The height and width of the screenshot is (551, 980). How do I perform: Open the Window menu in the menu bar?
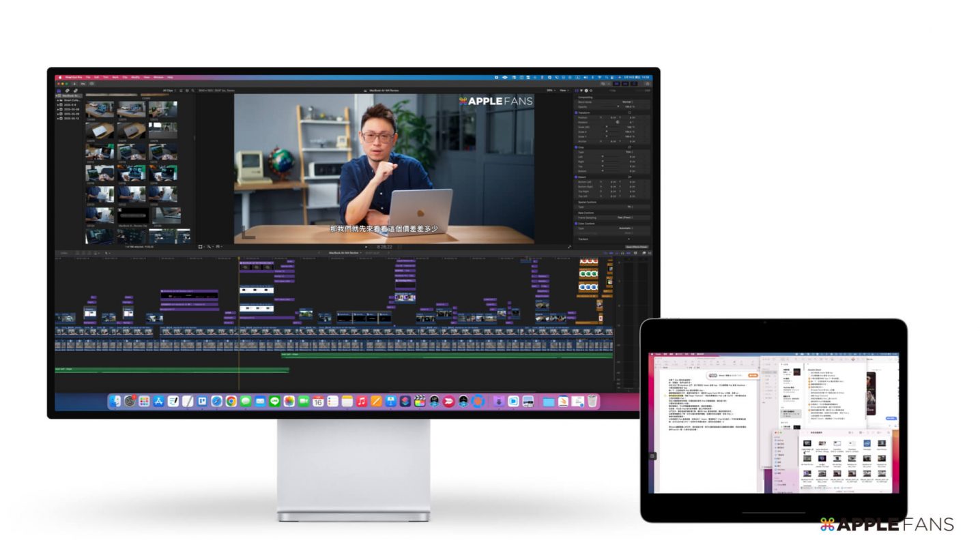pyautogui.click(x=158, y=77)
